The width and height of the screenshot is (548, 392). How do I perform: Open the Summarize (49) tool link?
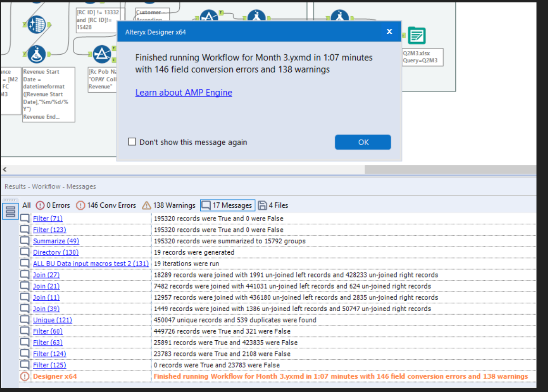pyautogui.click(x=56, y=241)
